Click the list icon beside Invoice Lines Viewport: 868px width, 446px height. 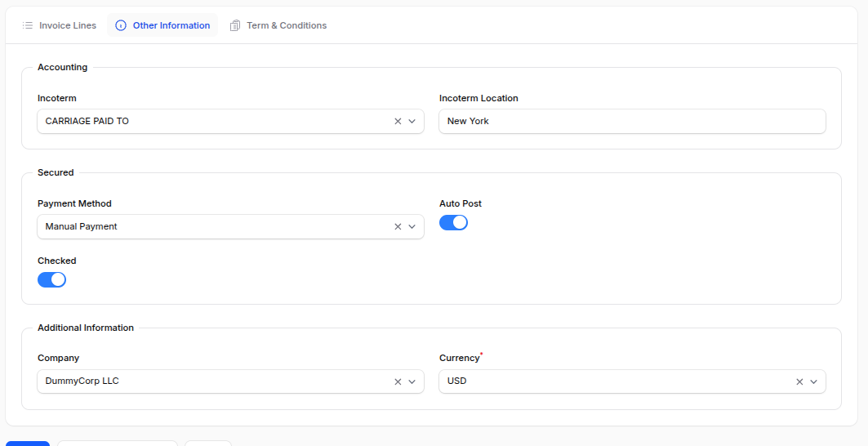[x=28, y=25]
